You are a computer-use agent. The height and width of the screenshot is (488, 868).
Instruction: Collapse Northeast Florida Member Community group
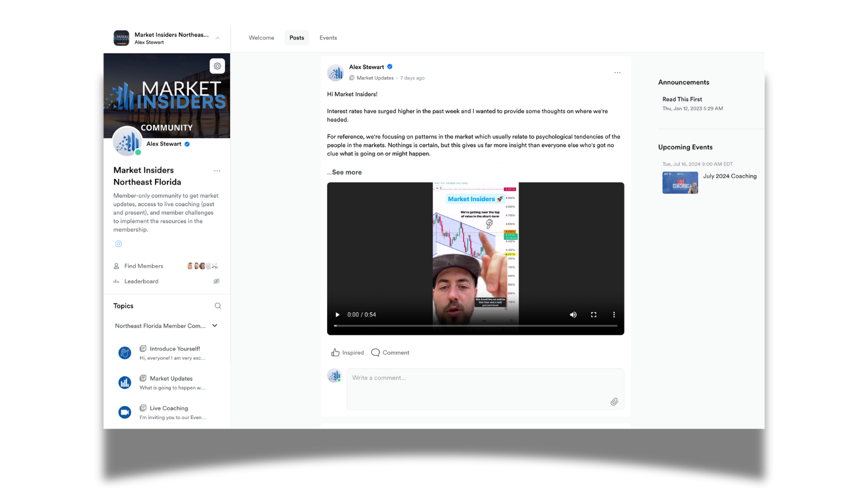click(x=215, y=326)
